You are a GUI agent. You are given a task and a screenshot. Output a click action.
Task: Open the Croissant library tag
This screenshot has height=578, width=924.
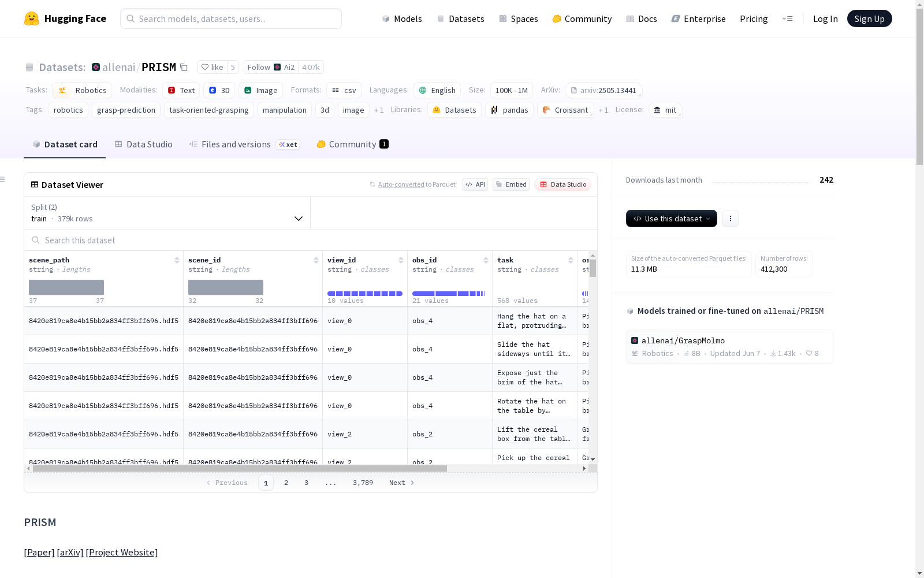[565, 110]
